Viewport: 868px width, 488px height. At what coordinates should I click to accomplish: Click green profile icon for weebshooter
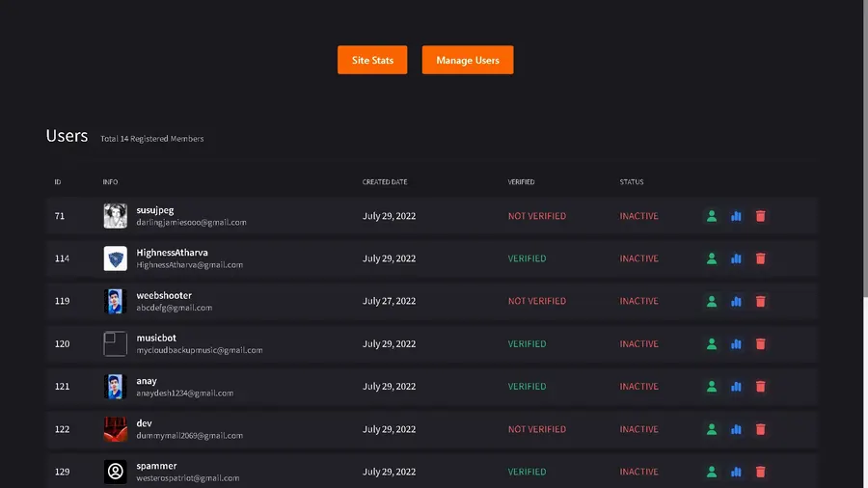712,301
